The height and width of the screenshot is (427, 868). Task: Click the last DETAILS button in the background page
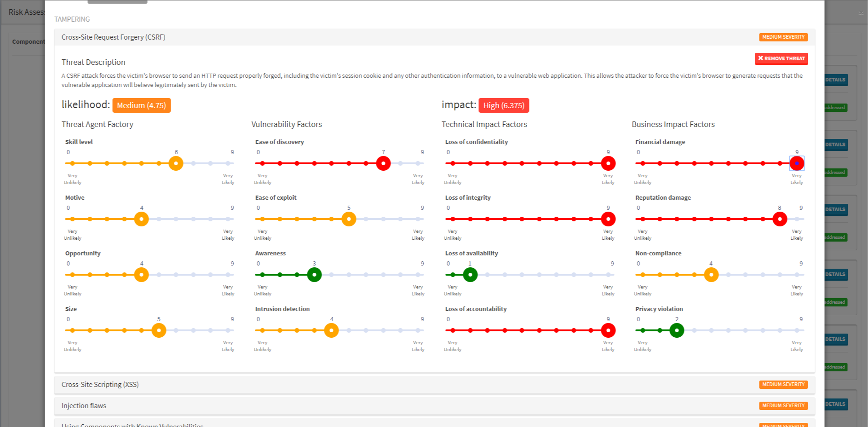(836, 404)
